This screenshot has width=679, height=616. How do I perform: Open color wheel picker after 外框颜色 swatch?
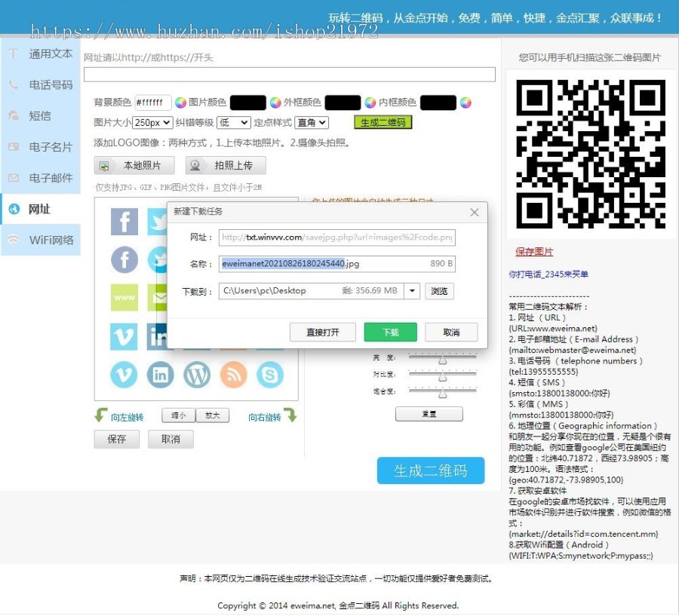coord(370,103)
